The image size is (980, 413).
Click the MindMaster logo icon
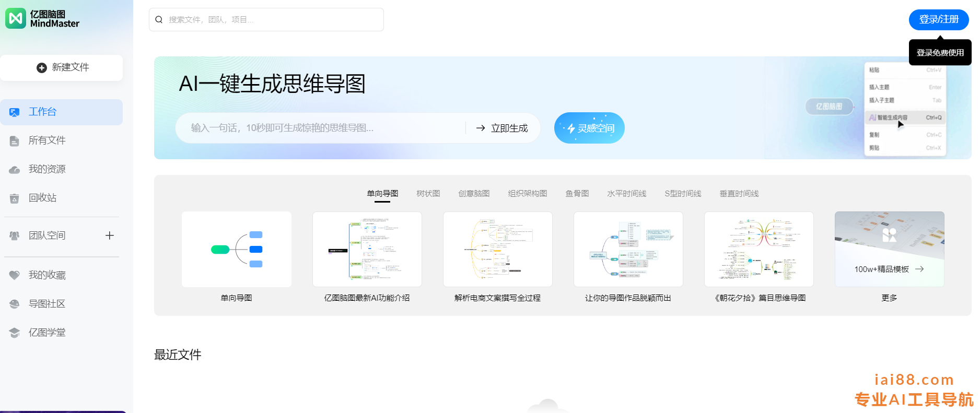tap(16, 19)
